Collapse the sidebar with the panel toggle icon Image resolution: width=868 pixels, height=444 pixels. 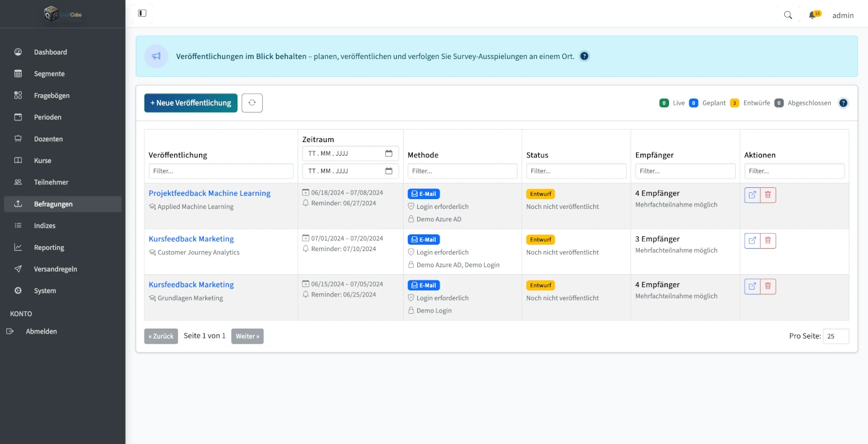coord(142,12)
